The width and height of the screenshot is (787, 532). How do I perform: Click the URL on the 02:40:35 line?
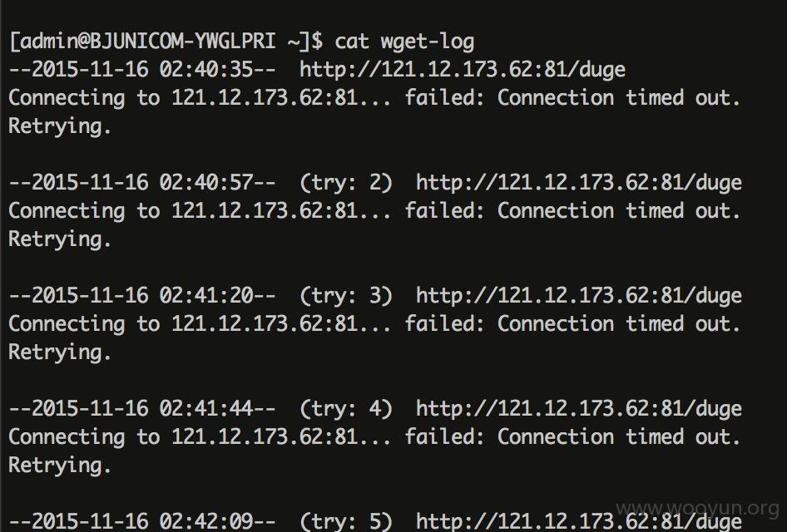[x=463, y=69]
